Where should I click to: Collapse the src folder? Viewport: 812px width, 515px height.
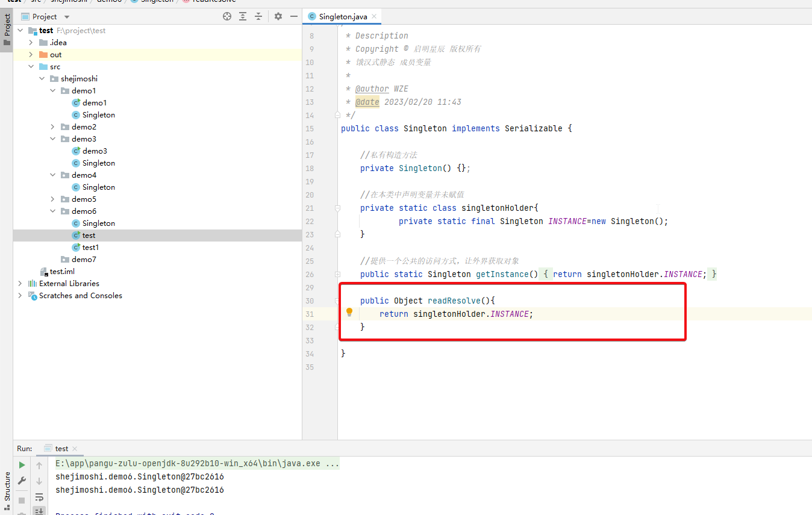(31, 67)
